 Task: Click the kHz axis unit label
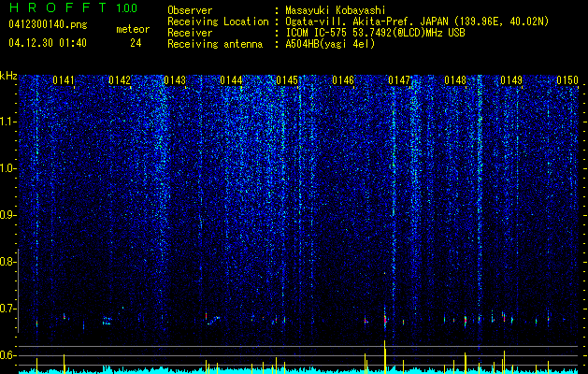8,76
